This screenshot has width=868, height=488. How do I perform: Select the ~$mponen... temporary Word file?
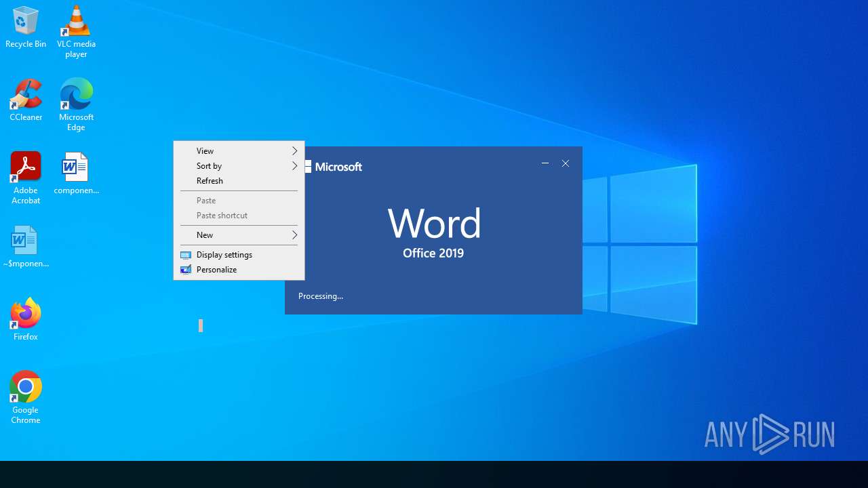click(x=26, y=247)
